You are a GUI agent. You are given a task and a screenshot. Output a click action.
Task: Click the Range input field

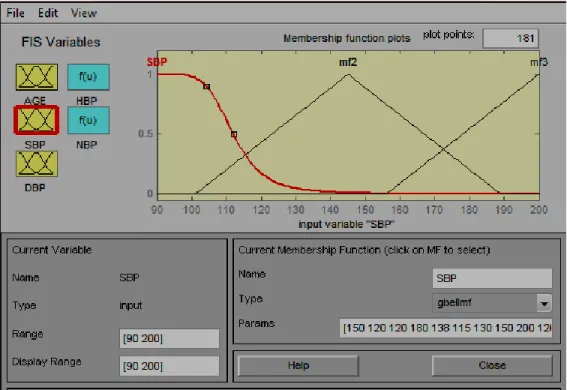pyautogui.click(x=169, y=338)
